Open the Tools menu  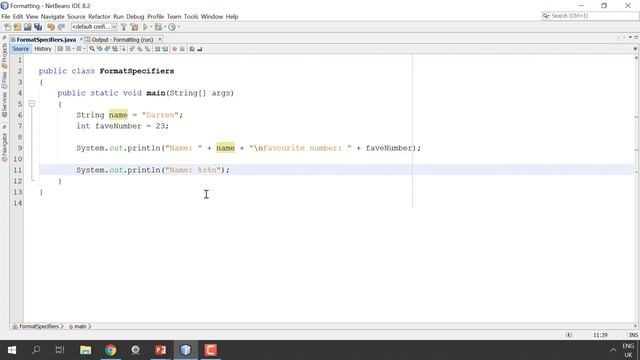(x=191, y=17)
